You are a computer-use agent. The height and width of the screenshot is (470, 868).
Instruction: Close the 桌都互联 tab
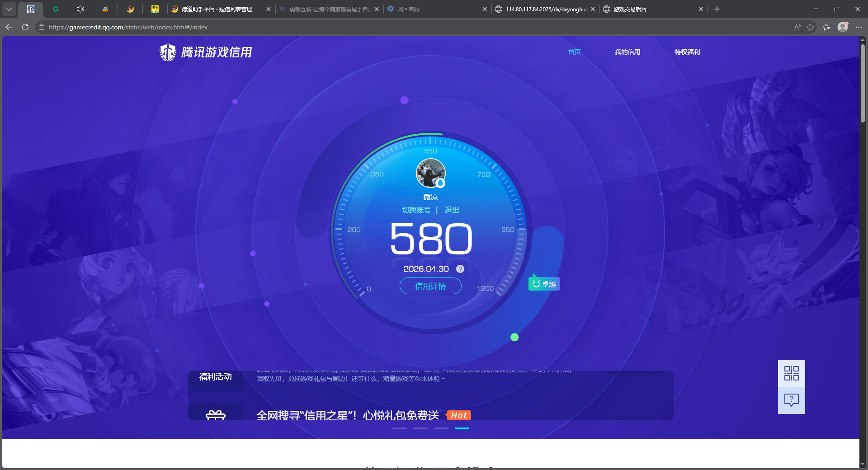click(x=377, y=9)
